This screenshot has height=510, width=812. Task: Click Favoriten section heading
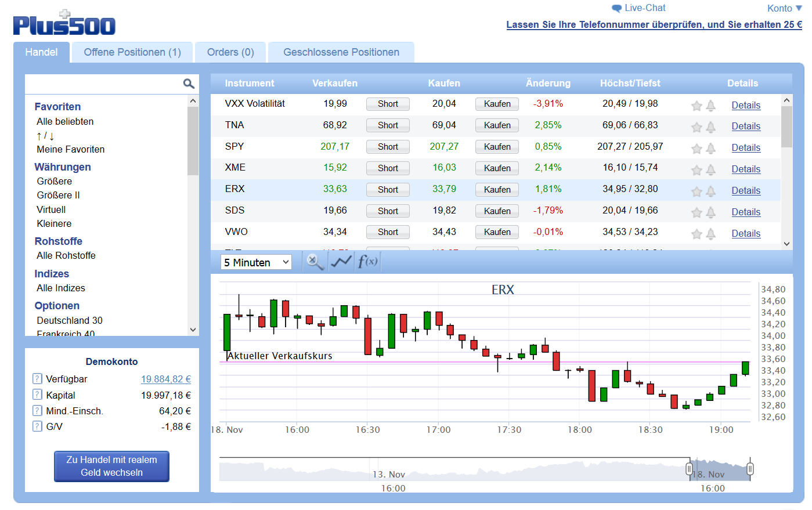57,107
